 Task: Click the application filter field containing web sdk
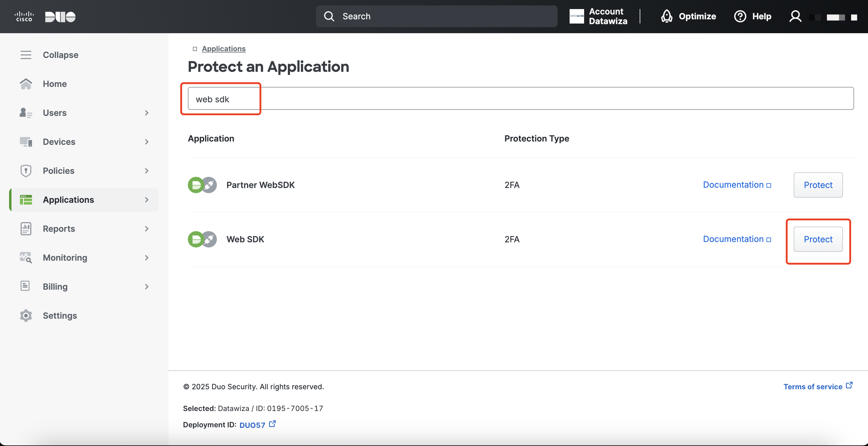coord(521,98)
